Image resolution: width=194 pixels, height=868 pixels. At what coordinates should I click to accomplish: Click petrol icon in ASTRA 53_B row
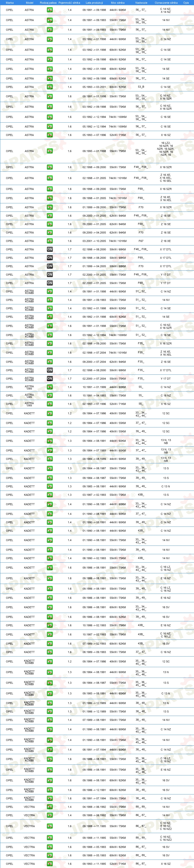[50, 87]
